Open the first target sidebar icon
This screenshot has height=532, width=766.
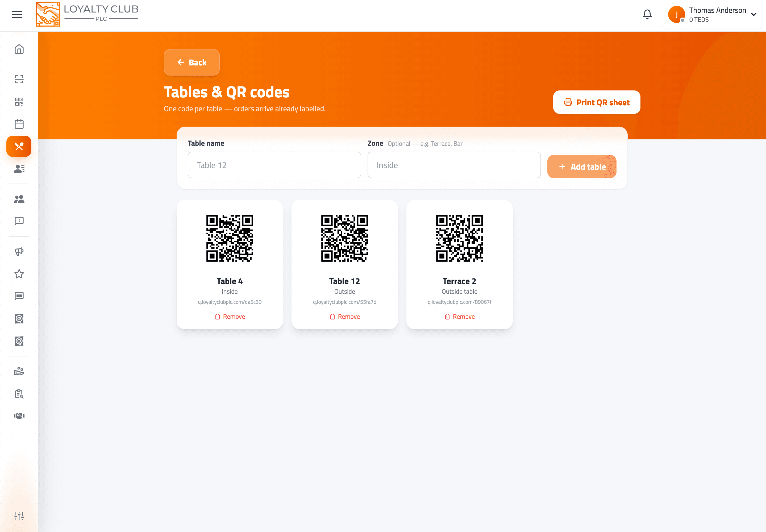19,319
